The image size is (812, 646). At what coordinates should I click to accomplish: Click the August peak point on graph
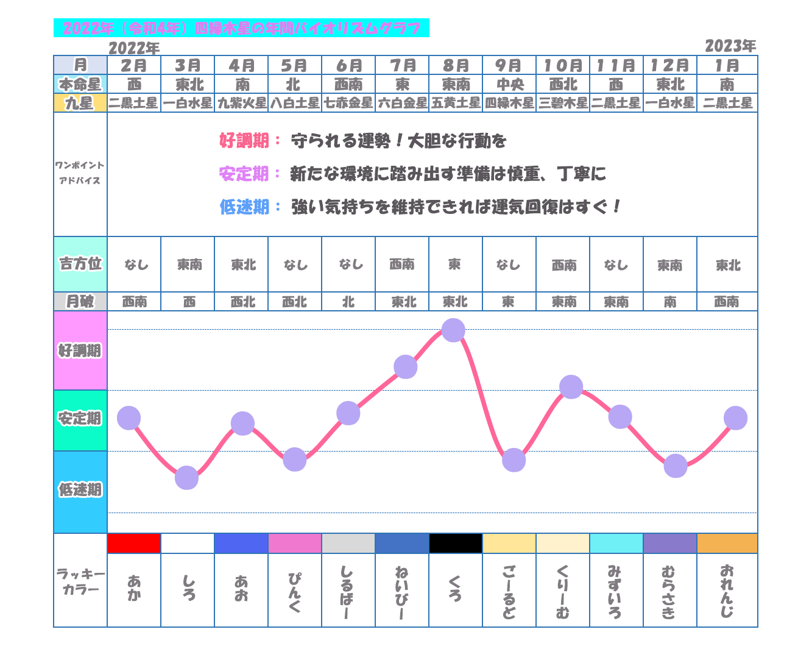453,330
